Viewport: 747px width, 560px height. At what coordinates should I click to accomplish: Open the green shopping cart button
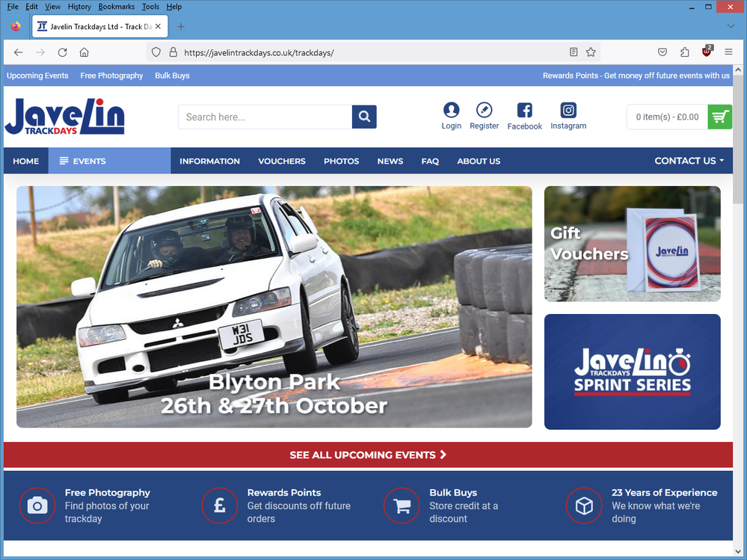click(x=720, y=117)
